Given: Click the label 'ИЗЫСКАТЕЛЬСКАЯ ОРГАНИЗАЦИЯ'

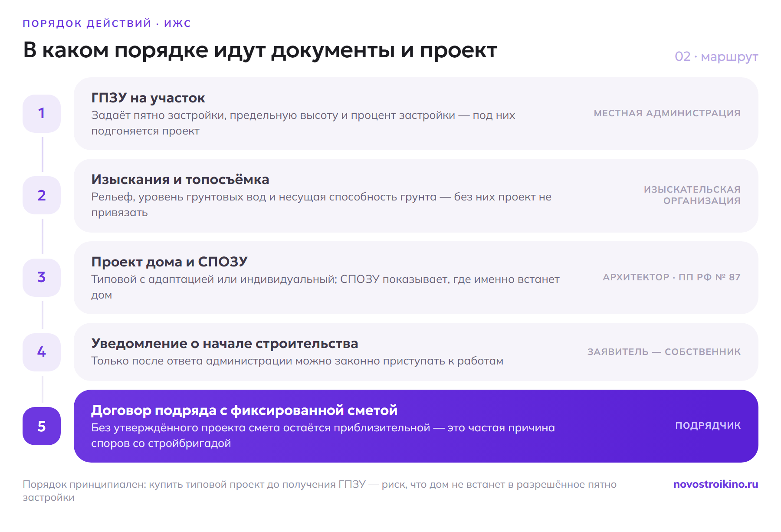Looking at the screenshot, I should pos(692,195).
